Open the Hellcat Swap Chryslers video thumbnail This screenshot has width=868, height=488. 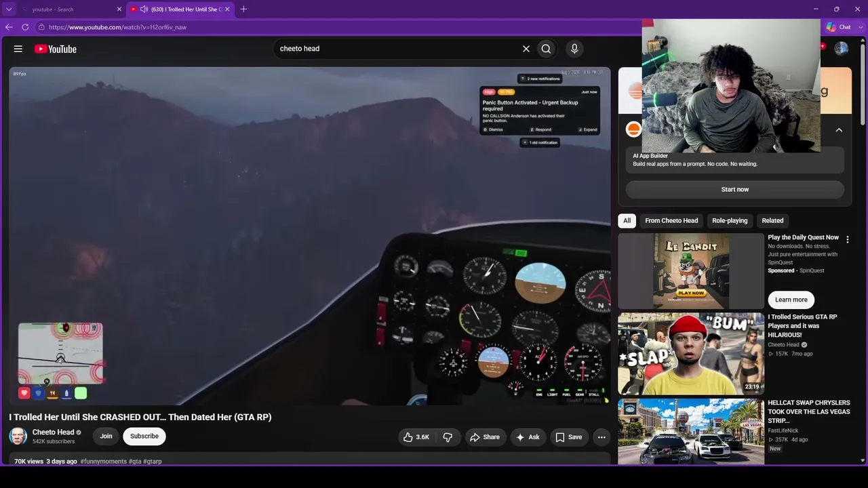click(691, 431)
